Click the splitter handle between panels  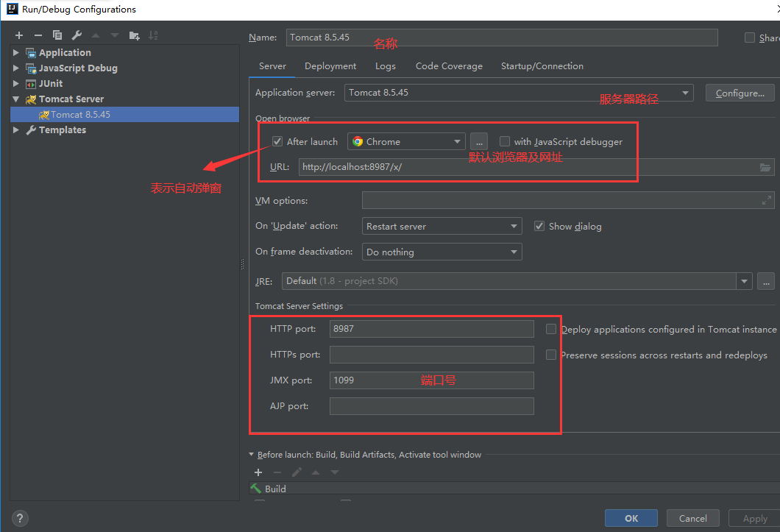pyautogui.click(x=243, y=263)
